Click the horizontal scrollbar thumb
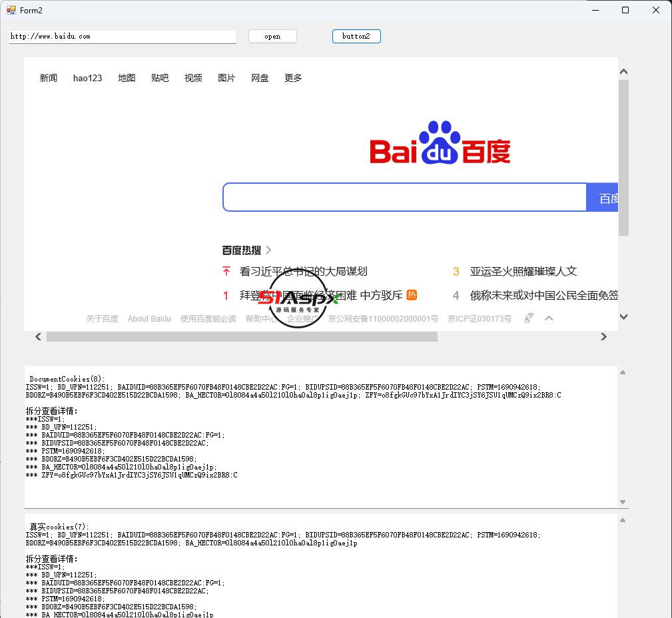Viewport: 672px width, 618px height. tap(242, 337)
